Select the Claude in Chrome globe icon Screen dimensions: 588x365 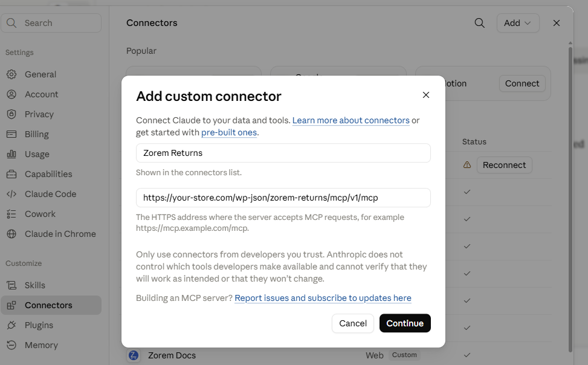tap(11, 234)
